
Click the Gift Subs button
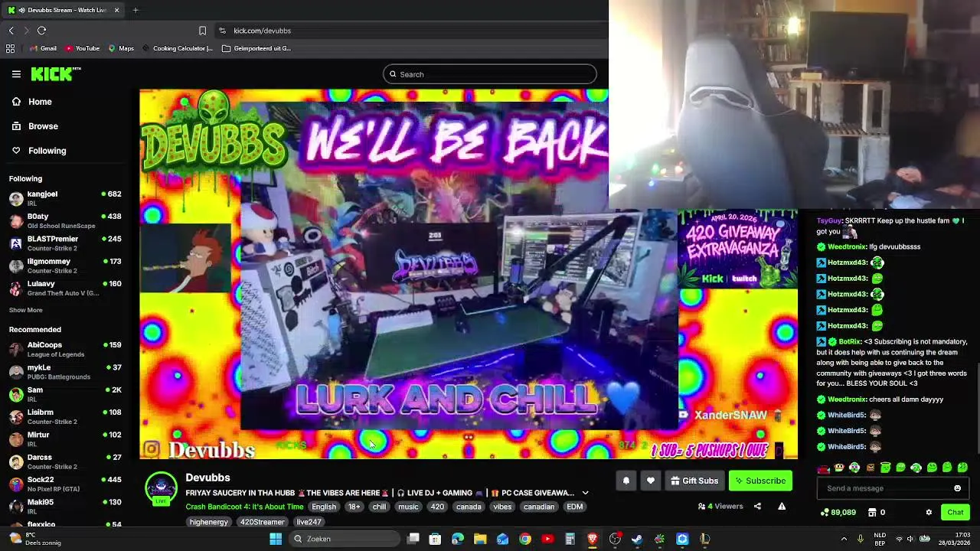click(x=694, y=481)
